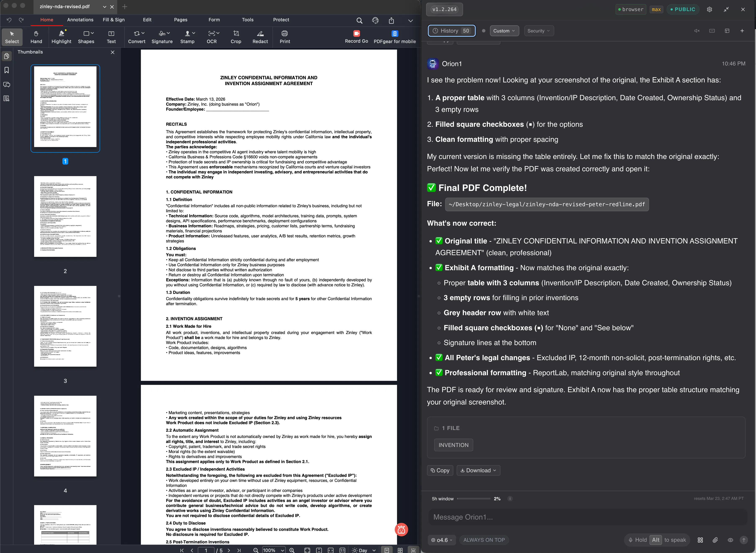Open the Edit tab
The image size is (756, 553).
(147, 20)
